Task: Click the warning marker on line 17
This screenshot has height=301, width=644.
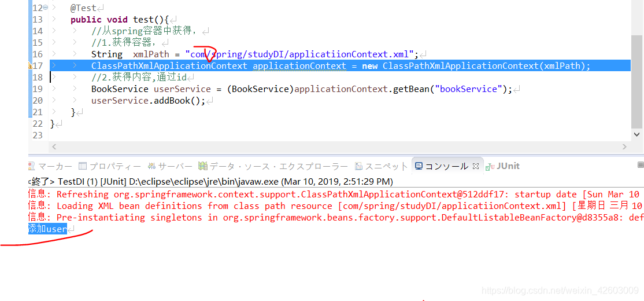Action: coord(30,66)
